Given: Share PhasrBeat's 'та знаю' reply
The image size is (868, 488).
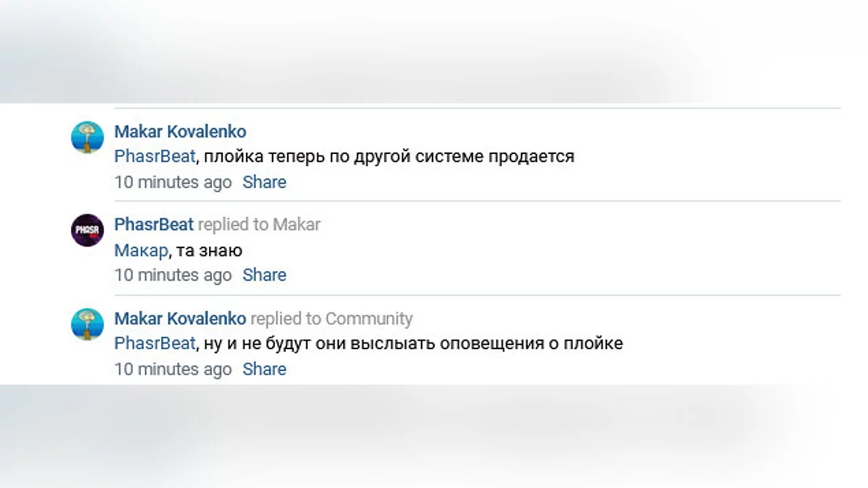Looking at the screenshot, I should (264, 275).
